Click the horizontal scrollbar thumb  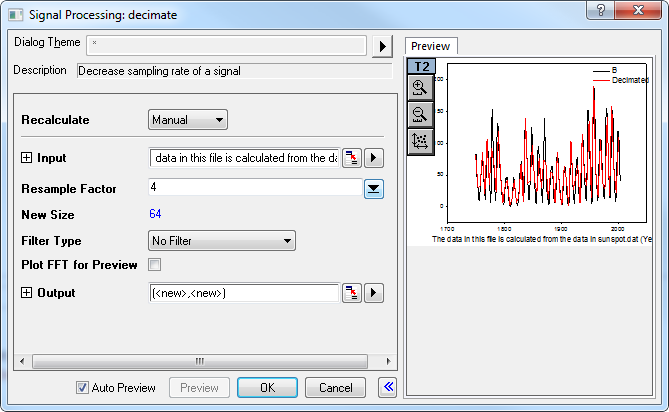tap(200, 361)
